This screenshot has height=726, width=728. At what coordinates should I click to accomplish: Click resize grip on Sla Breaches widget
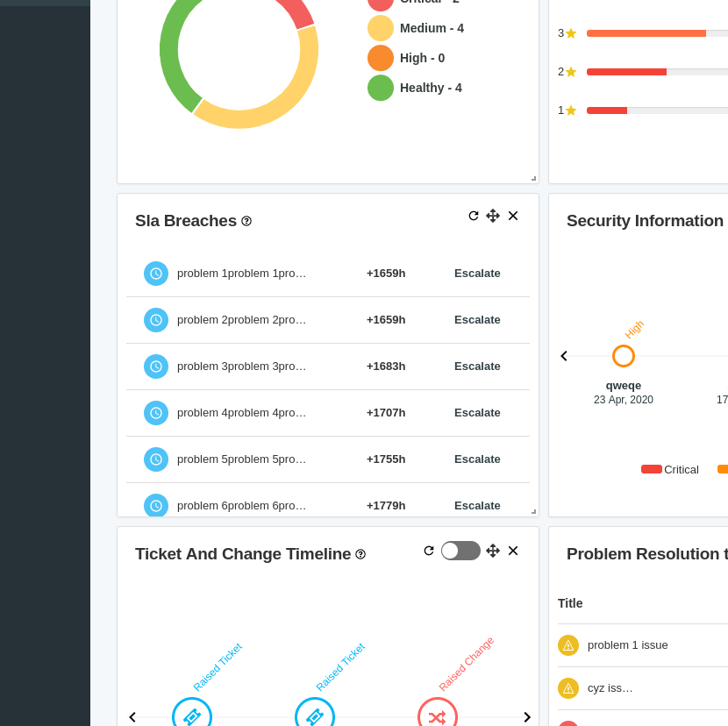coord(533,511)
